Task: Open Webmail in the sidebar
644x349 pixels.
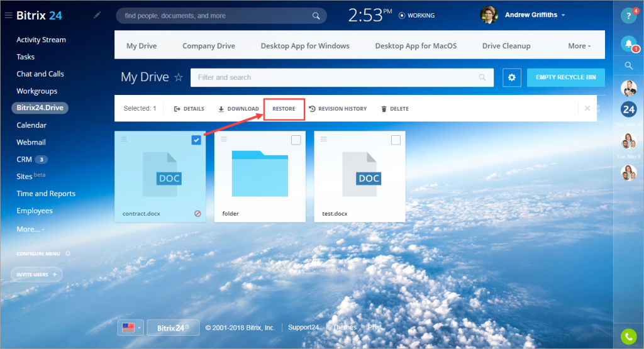Action: 31,142
